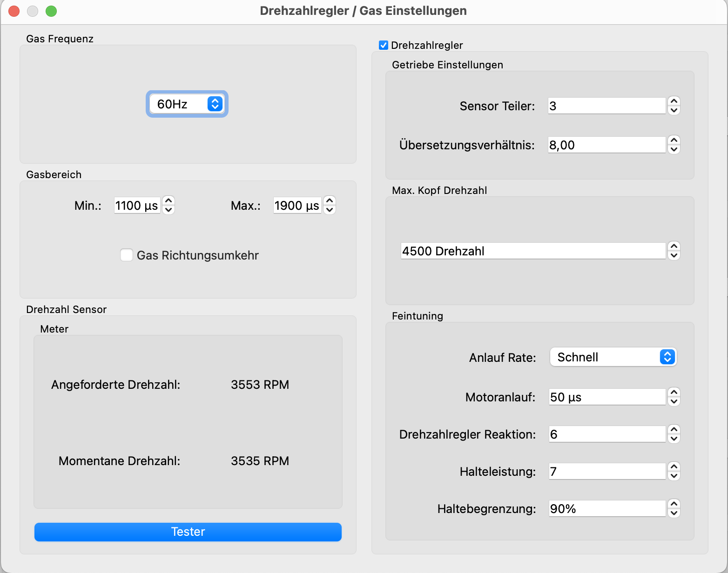728x573 pixels.
Task: Increase Sensor Teiler with up arrow
Action: [674, 101]
